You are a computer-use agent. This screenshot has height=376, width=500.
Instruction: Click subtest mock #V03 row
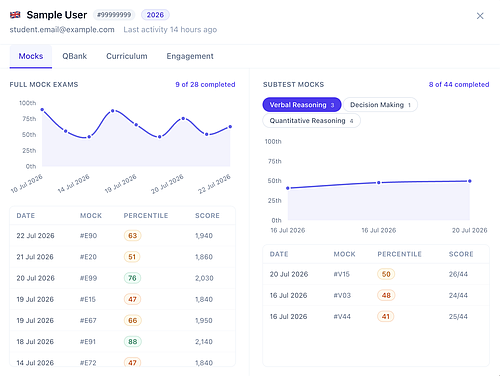click(376, 295)
